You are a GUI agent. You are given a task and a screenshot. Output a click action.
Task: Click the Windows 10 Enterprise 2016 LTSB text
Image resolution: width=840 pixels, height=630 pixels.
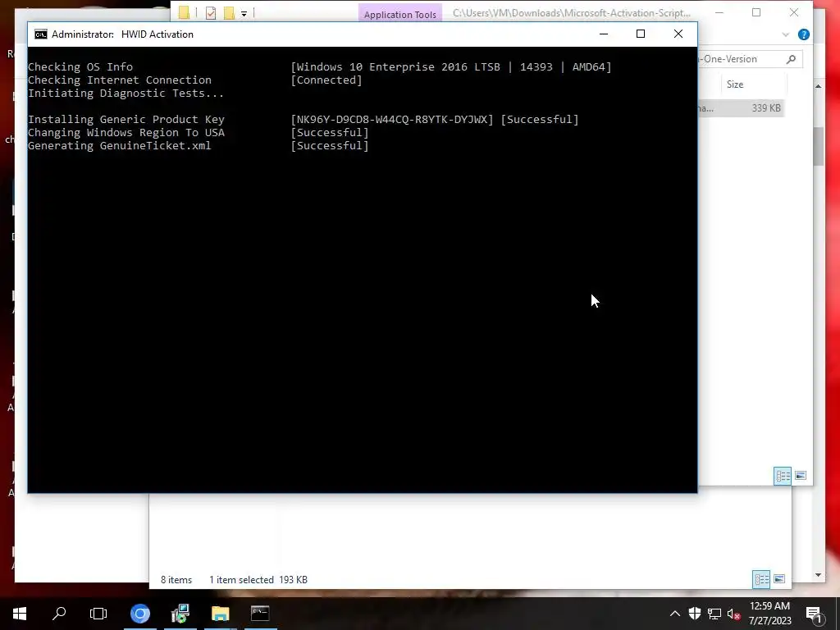pos(398,67)
